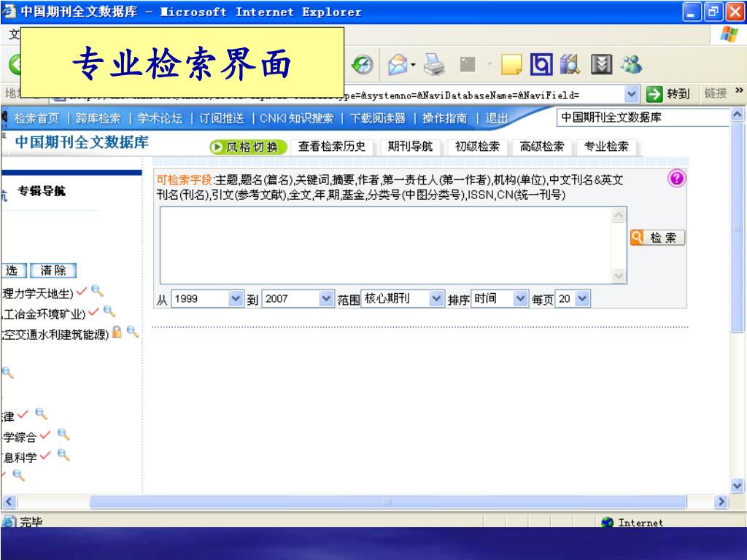
Task: Switch to 专业检索 tab
Action: coord(606,146)
